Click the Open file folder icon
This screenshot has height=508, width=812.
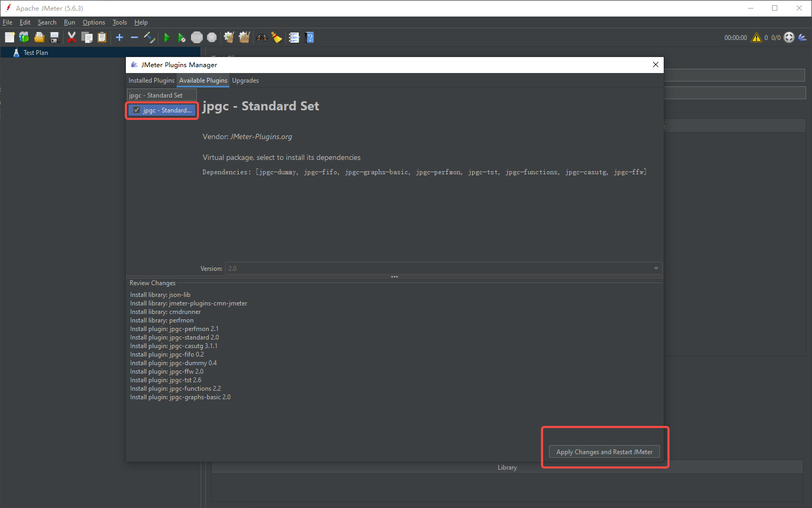click(x=39, y=37)
